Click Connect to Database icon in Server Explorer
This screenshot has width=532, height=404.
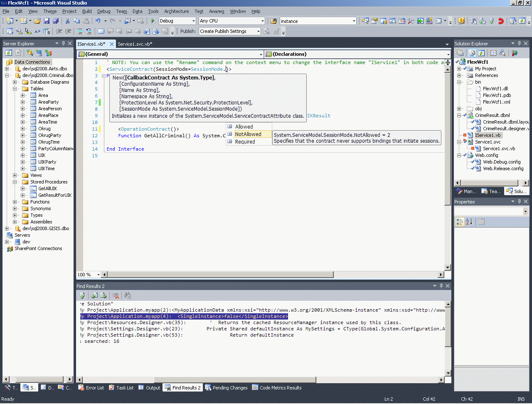click(30, 53)
